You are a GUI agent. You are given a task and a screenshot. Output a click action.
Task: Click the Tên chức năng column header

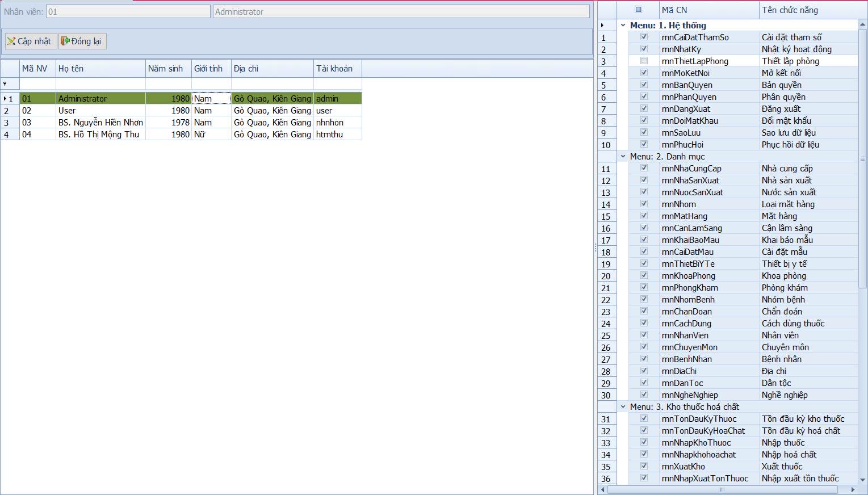tap(808, 10)
